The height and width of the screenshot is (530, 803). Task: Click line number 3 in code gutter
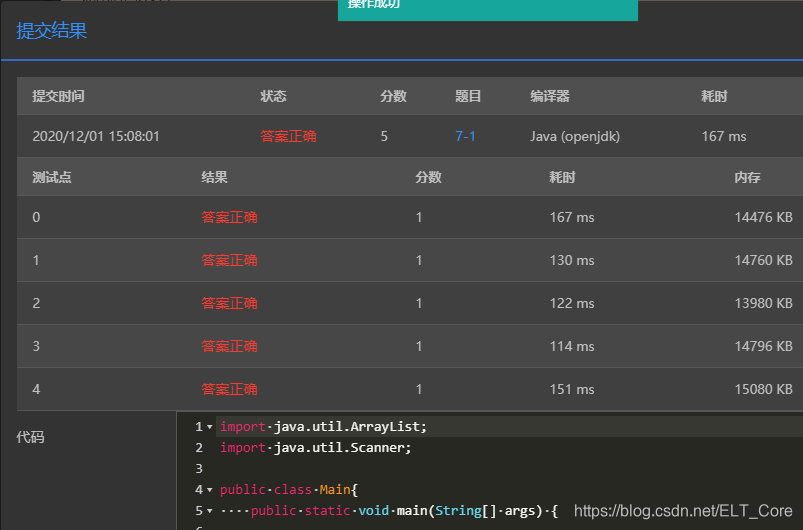coord(199,469)
